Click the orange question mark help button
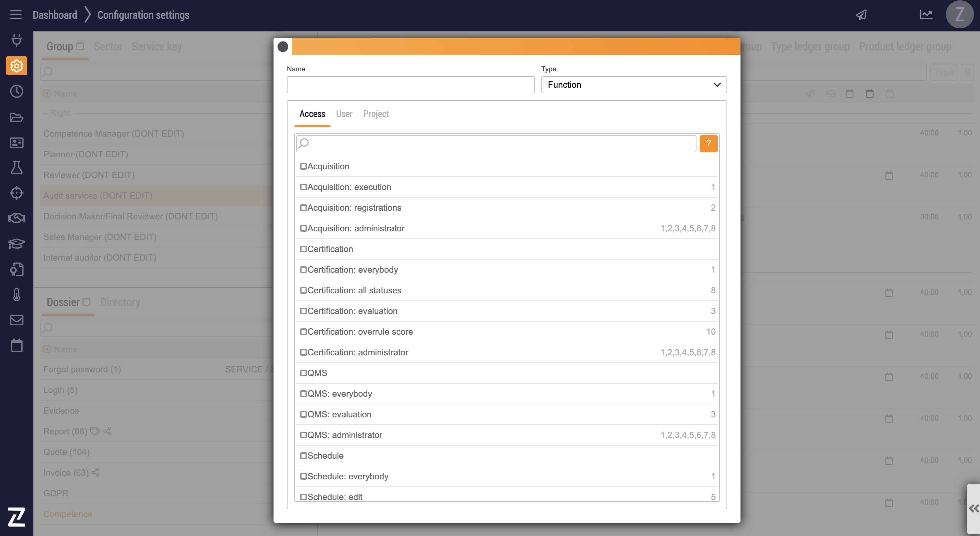This screenshot has height=536, width=980. (x=708, y=143)
